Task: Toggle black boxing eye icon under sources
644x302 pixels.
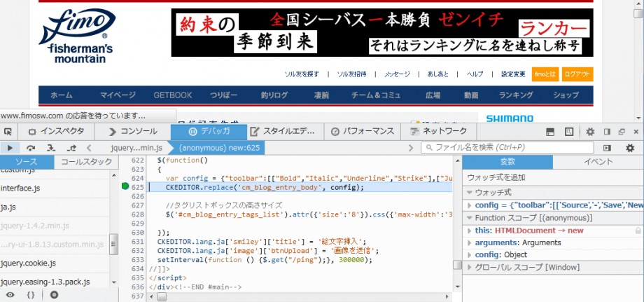Action: [10, 295]
